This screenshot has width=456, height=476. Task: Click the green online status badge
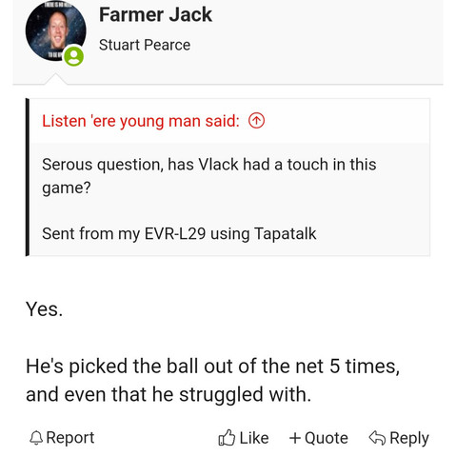74,56
